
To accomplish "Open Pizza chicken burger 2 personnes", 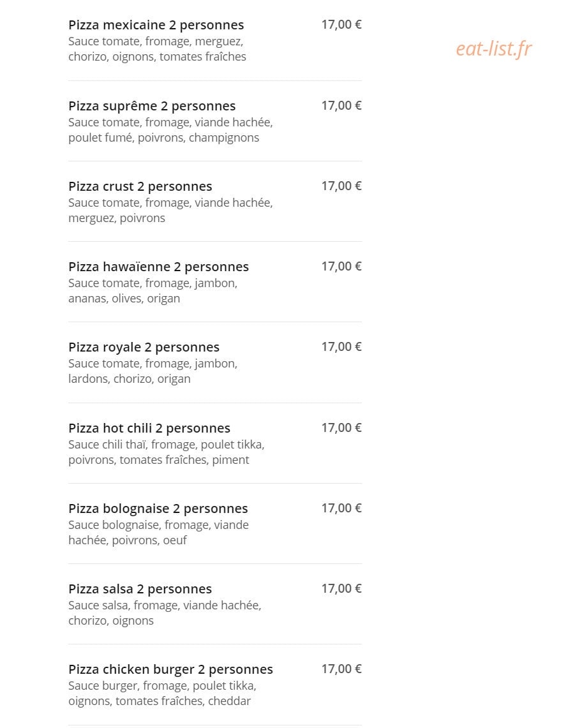I will [170, 669].
